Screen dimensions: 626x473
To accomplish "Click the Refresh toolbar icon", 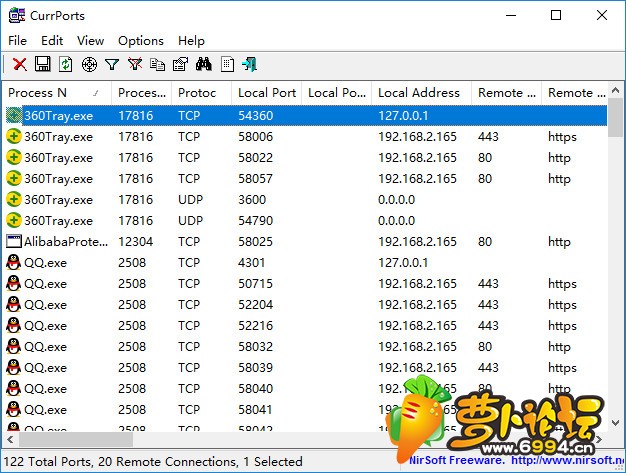I will [65, 64].
